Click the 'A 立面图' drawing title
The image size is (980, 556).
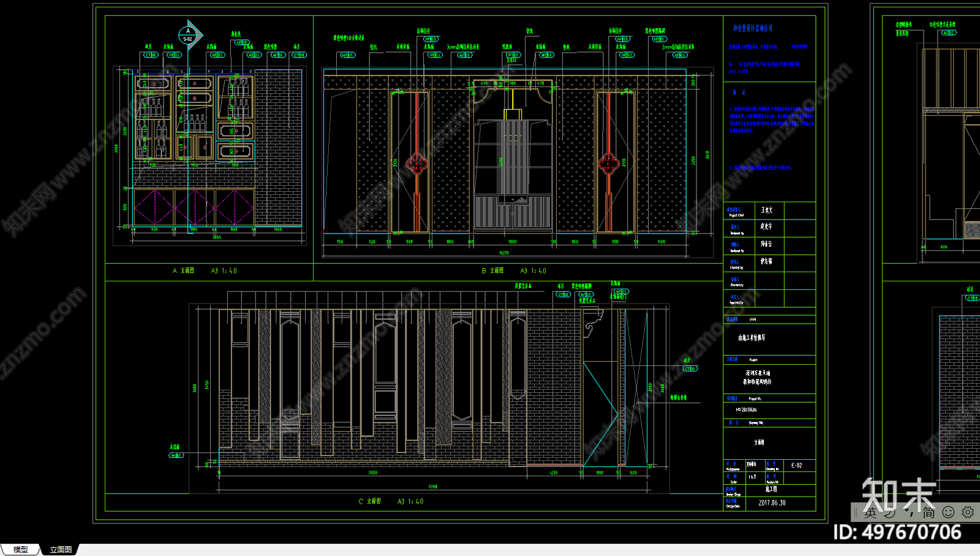pos(183,270)
